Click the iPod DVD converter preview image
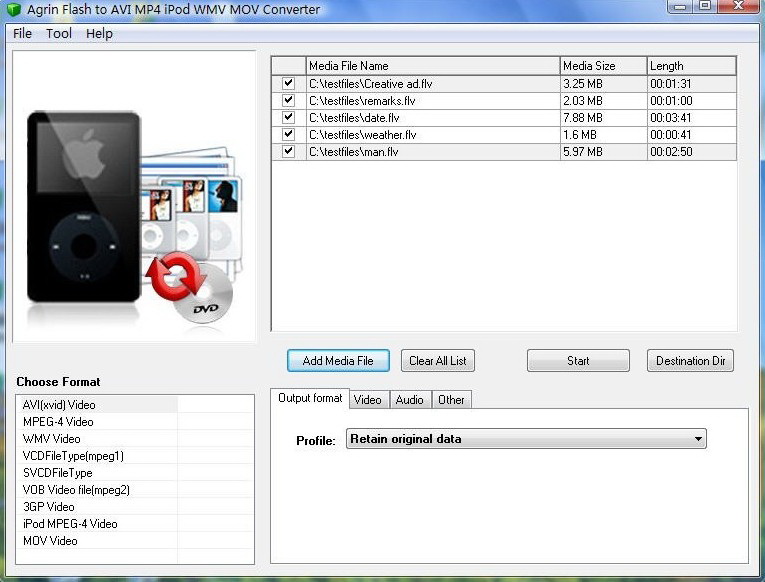This screenshot has width=765, height=582. [x=134, y=196]
